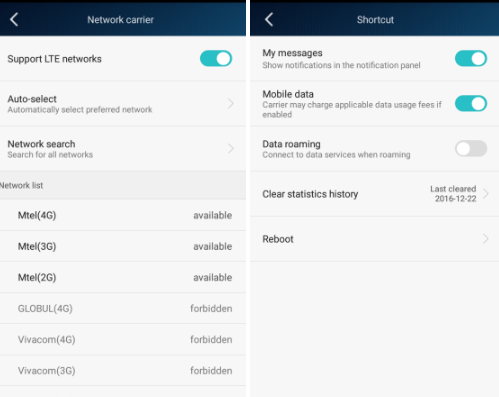This screenshot has height=397, width=499.
Task: Tap Vivacom(4G) network entry
Action: pos(123,339)
